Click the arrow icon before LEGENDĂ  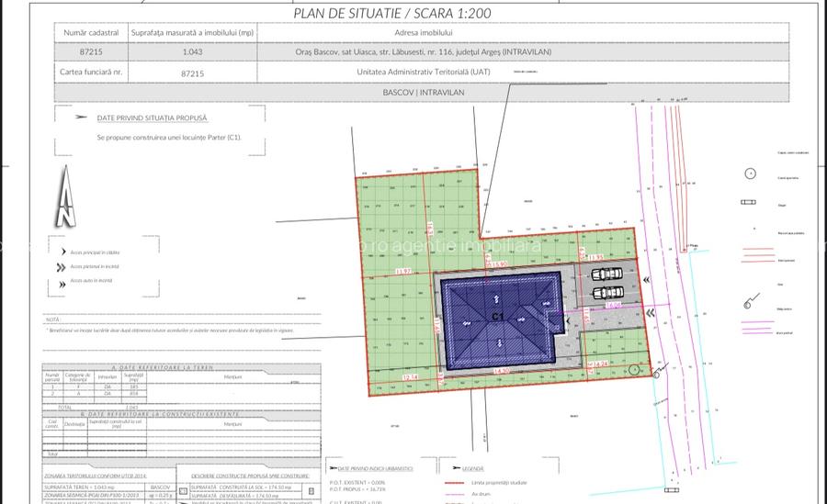click(x=457, y=468)
